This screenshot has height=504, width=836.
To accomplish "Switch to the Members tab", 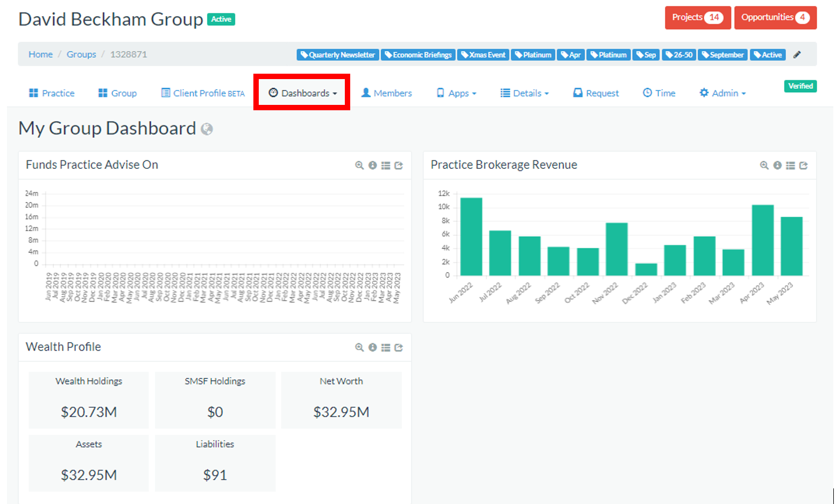I will point(386,93).
